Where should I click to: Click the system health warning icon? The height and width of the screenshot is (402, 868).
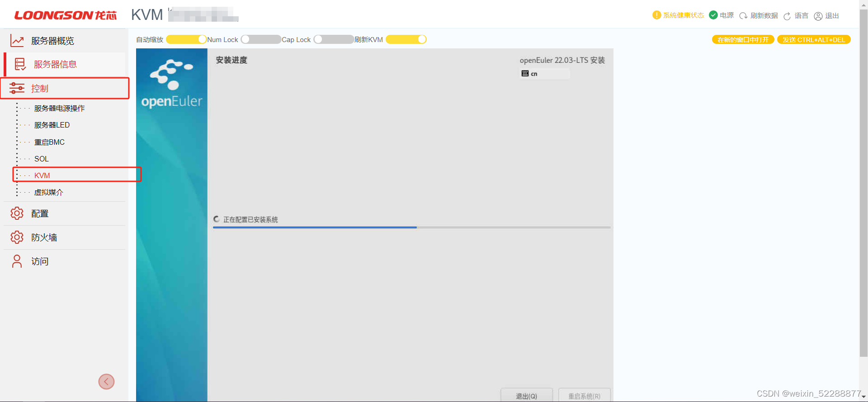coord(656,15)
